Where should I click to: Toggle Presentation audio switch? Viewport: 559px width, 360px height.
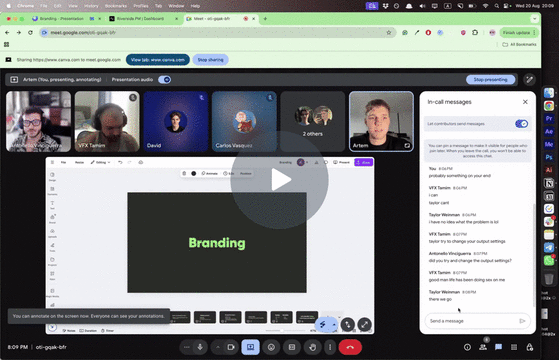pyautogui.click(x=165, y=79)
